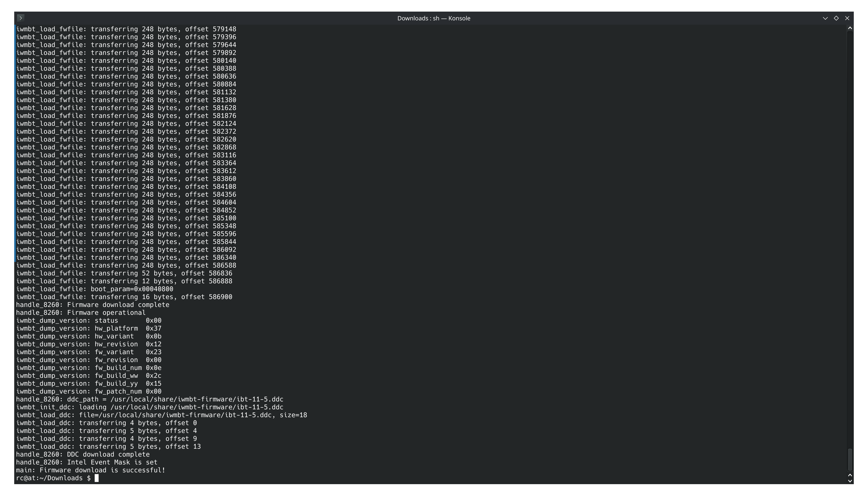868x501 pixels.
Task: Click the scrollbar thumb handle
Action: 850,459
